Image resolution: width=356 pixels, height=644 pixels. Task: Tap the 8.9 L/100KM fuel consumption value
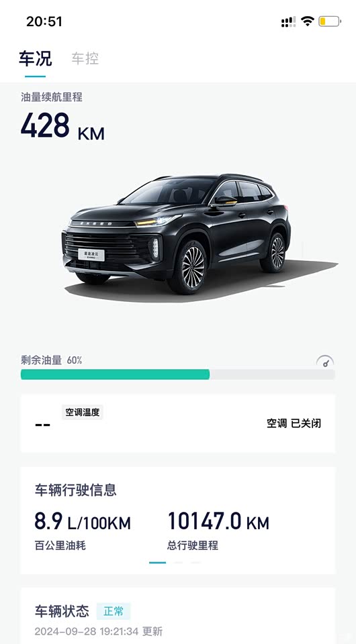click(83, 521)
